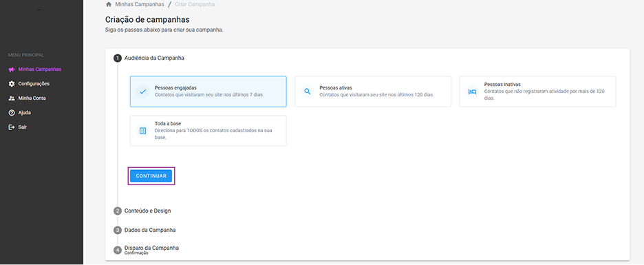
Task: Click the gear icon beside Configurações
Action: pos(12,84)
